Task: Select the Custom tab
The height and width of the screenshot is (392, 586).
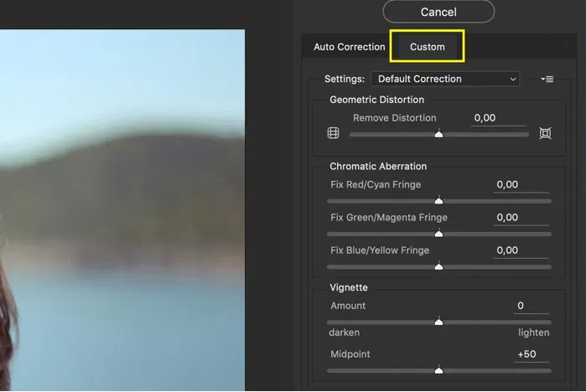Action: click(428, 47)
